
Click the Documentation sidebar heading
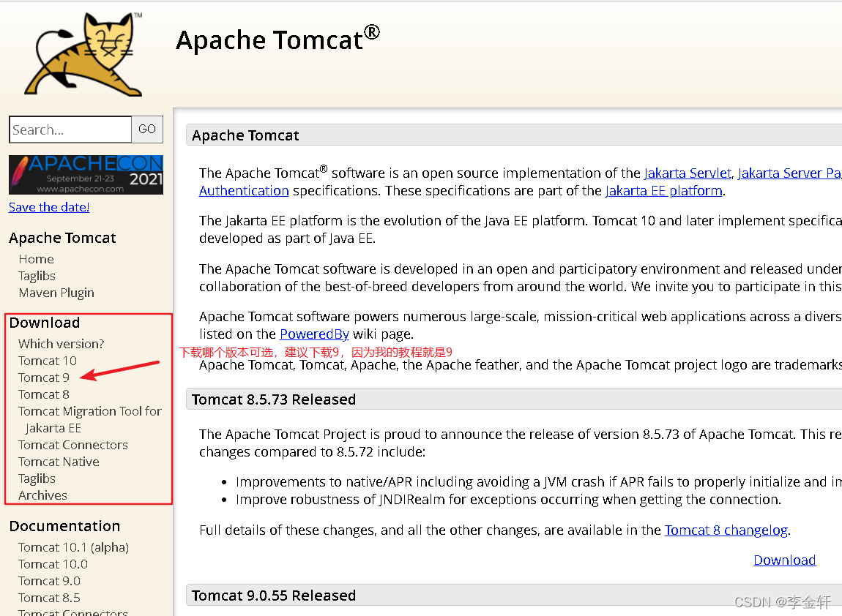(x=64, y=526)
